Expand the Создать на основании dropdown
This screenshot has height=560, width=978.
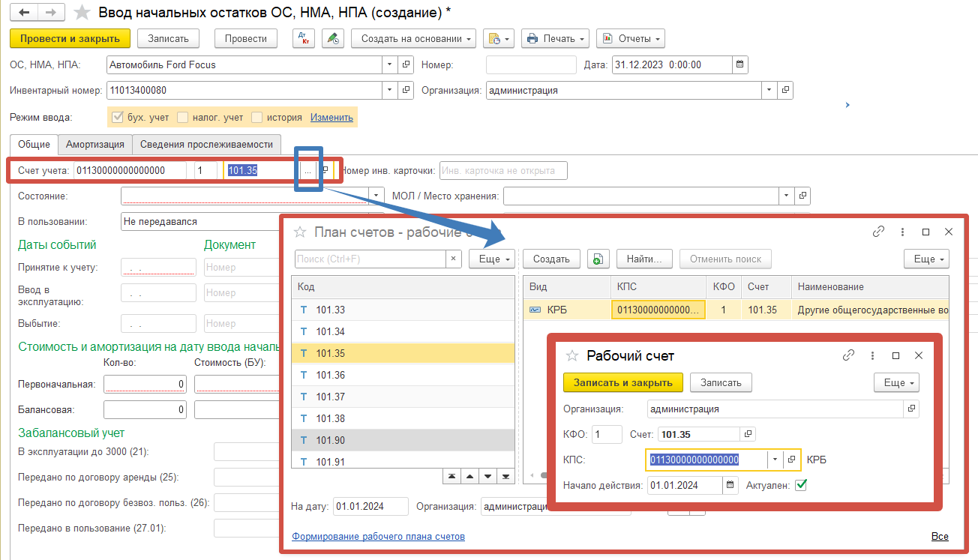[414, 38]
